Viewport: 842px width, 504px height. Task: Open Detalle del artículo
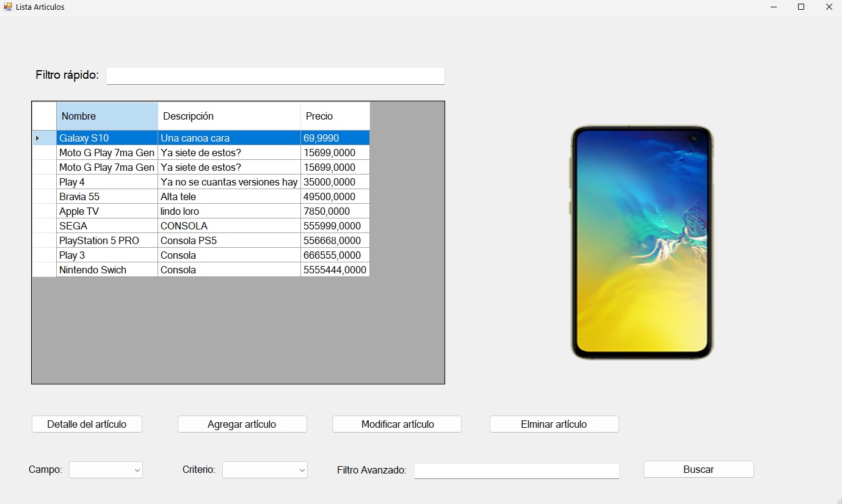pos(87,424)
